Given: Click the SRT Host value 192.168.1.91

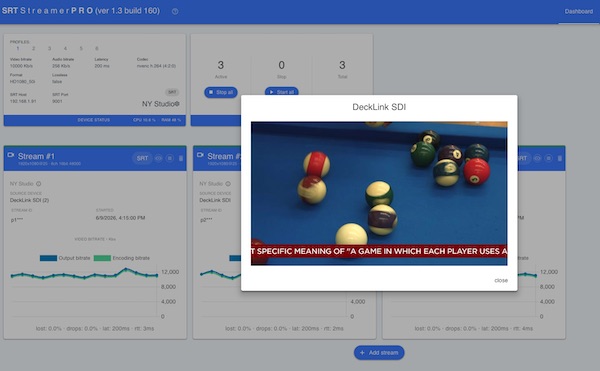Looking at the screenshot, I should 23,101.
